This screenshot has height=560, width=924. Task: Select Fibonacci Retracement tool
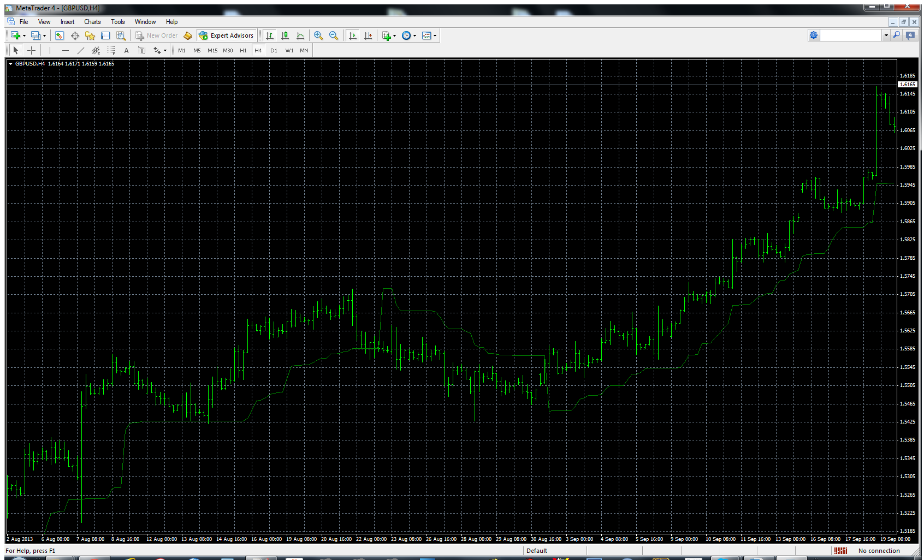click(x=111, y=50)
